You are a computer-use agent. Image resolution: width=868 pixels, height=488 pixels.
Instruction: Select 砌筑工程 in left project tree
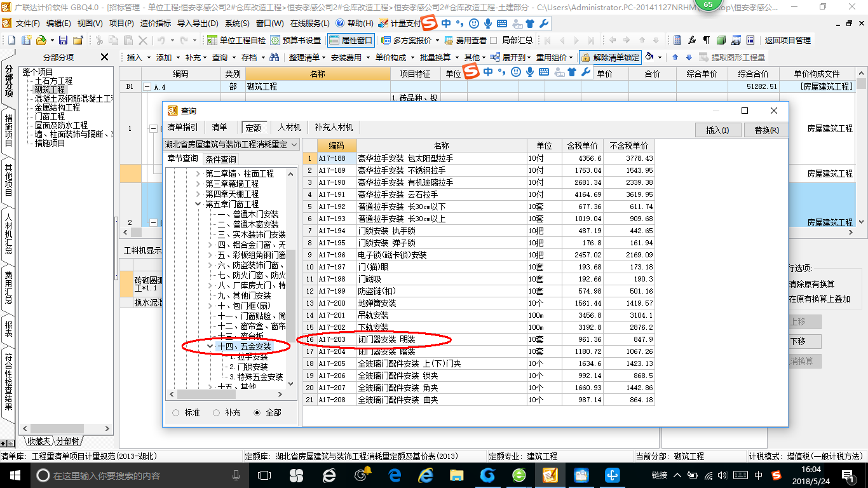coord(50,90)
